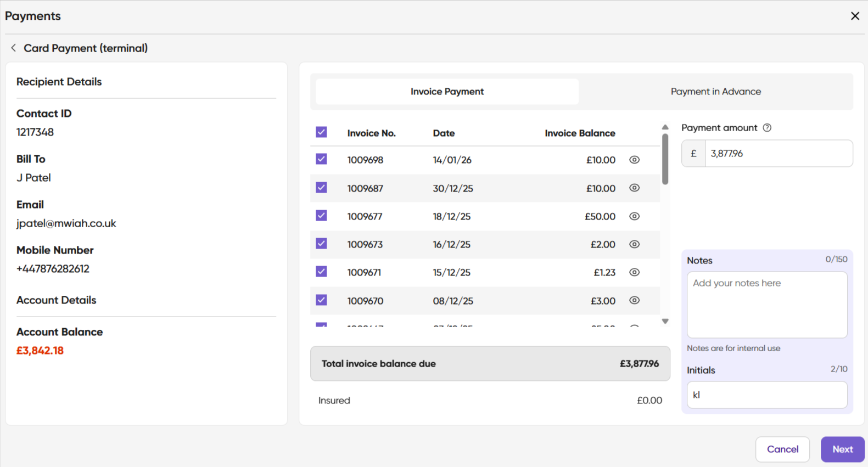Click the invoice list scrollbar thumb
This screenshot has width=868, height=467.
tap(665, 159)
